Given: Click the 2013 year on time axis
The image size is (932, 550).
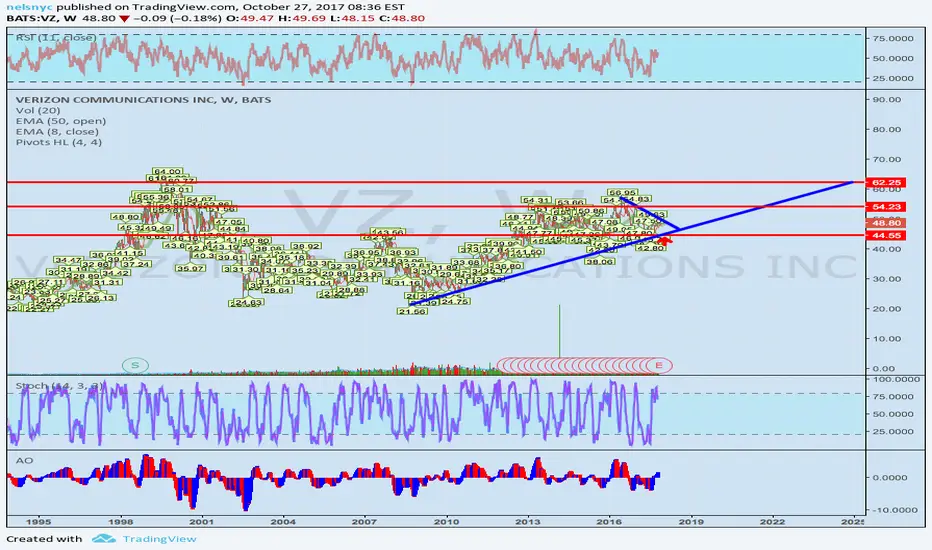Looking at the screenshot, I should click(527, 522).
